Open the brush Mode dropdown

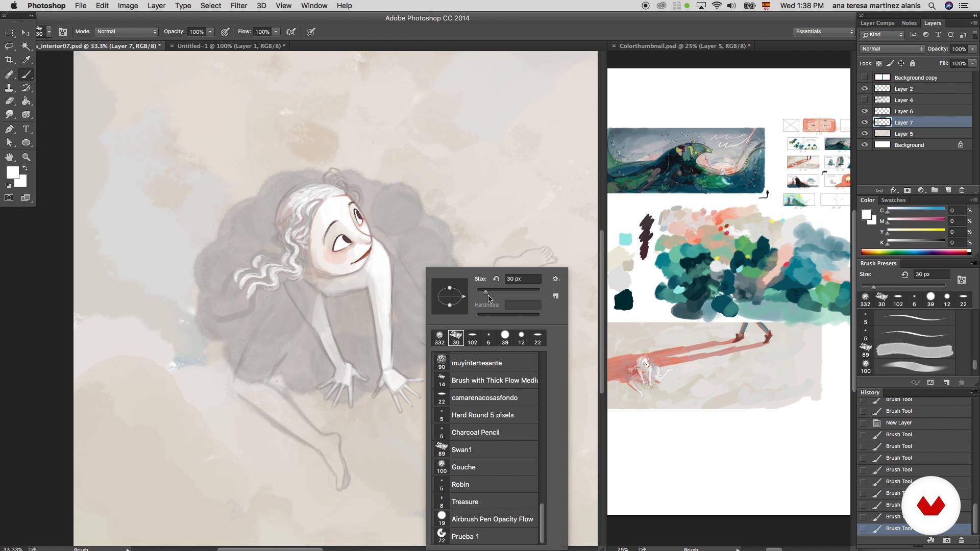click(x=127, y=32)
